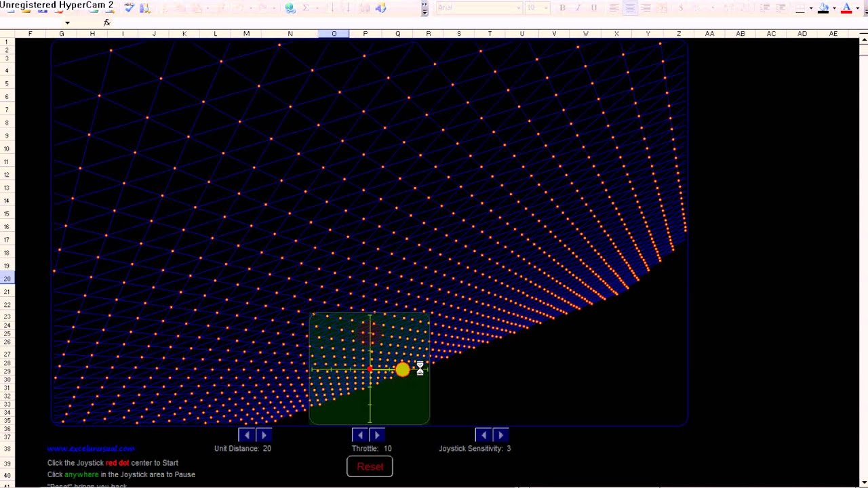This screenshot has width=868, height=488.
Task: Click the Increase Indent icon
Action: 781,8
